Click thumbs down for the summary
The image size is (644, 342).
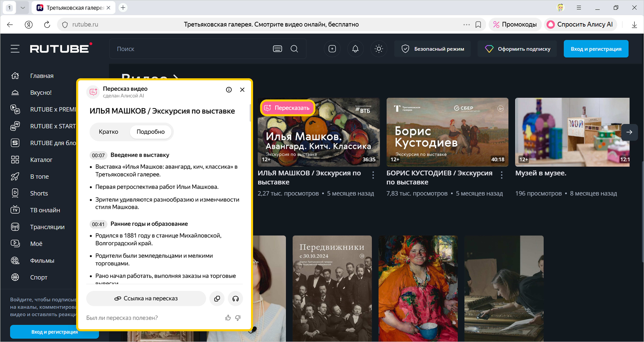[x=238, y=318]
